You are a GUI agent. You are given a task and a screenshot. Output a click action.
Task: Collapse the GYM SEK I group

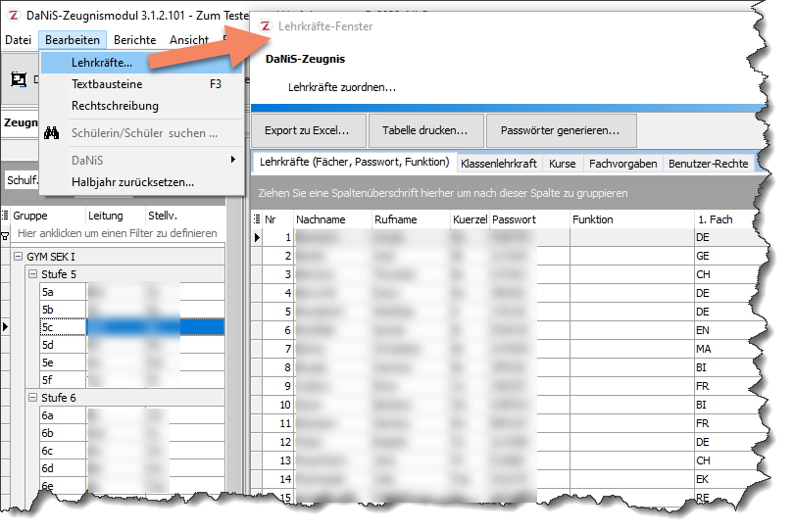point(19,257)
